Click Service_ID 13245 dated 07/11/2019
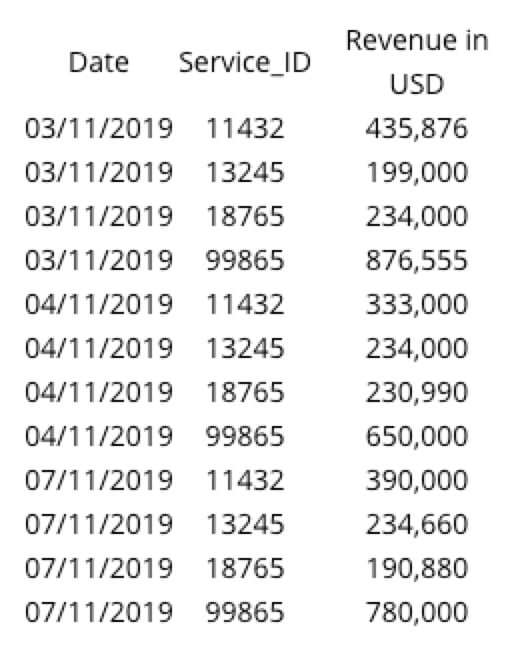Screen dimensions: 530x654 click(245, 524)
